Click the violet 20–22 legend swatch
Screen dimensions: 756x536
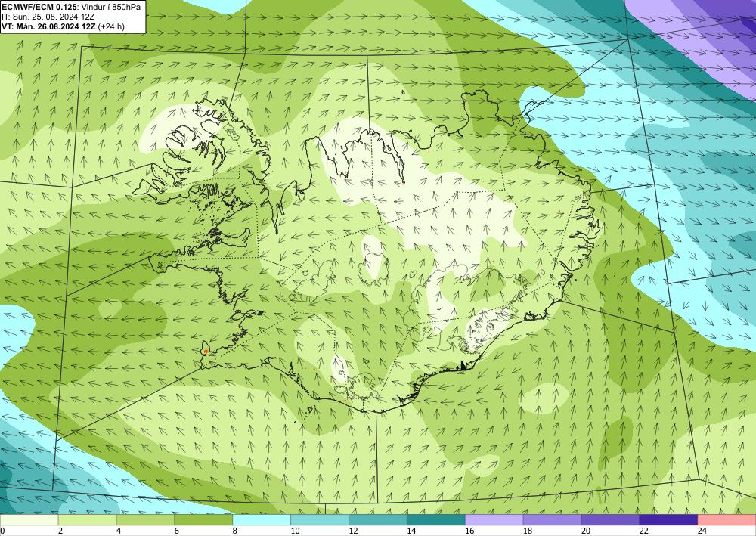pos(610,520)
